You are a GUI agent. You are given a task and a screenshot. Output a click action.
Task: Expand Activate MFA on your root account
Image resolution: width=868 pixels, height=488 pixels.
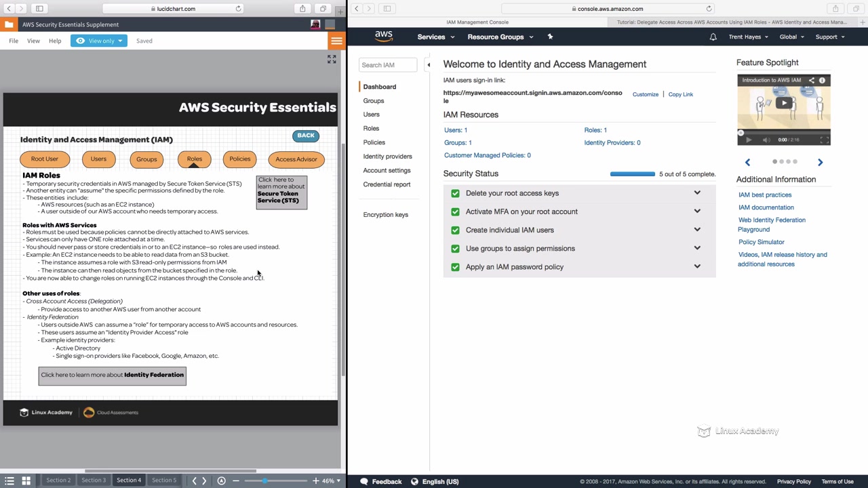(697, 211)
